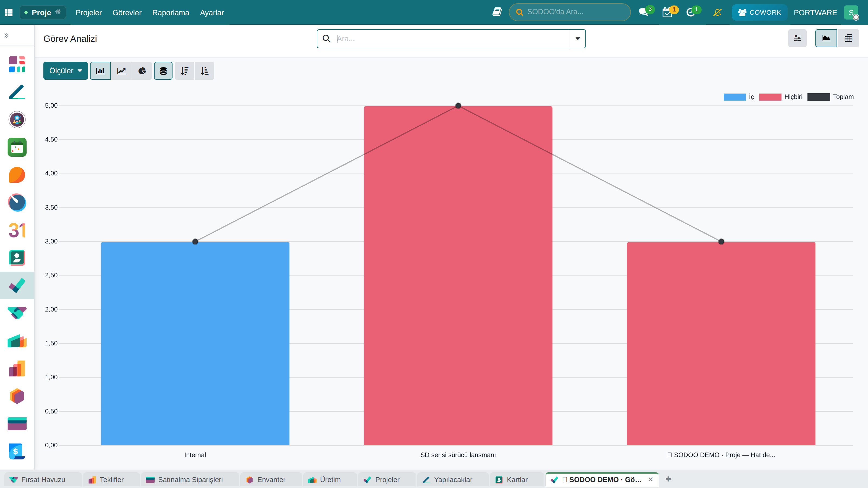The image size is (868, 488).
Task: Switch to Kartlar tab
Action: tap(517, 480)
